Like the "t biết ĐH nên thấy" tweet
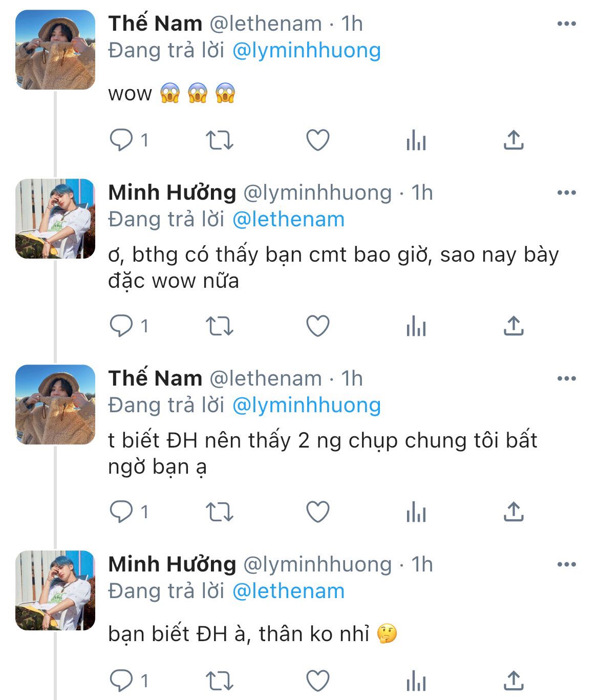 tap(317, 512)
